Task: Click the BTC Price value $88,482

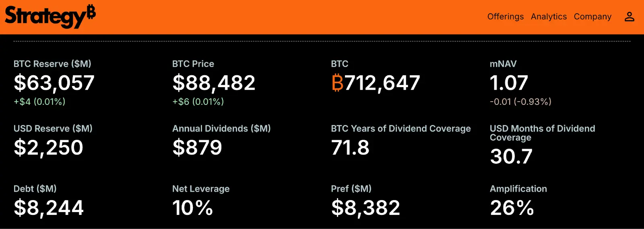Action: tap(214, 83)
